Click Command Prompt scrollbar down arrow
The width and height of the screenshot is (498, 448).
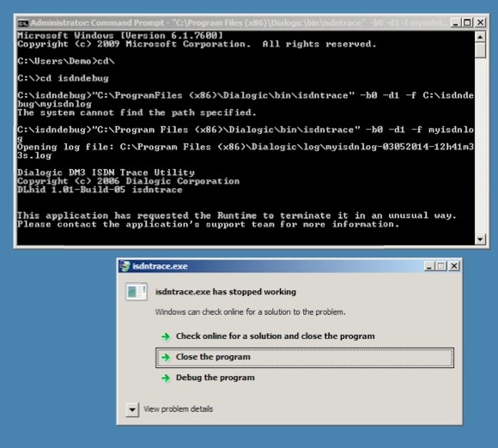coord(480,239)
